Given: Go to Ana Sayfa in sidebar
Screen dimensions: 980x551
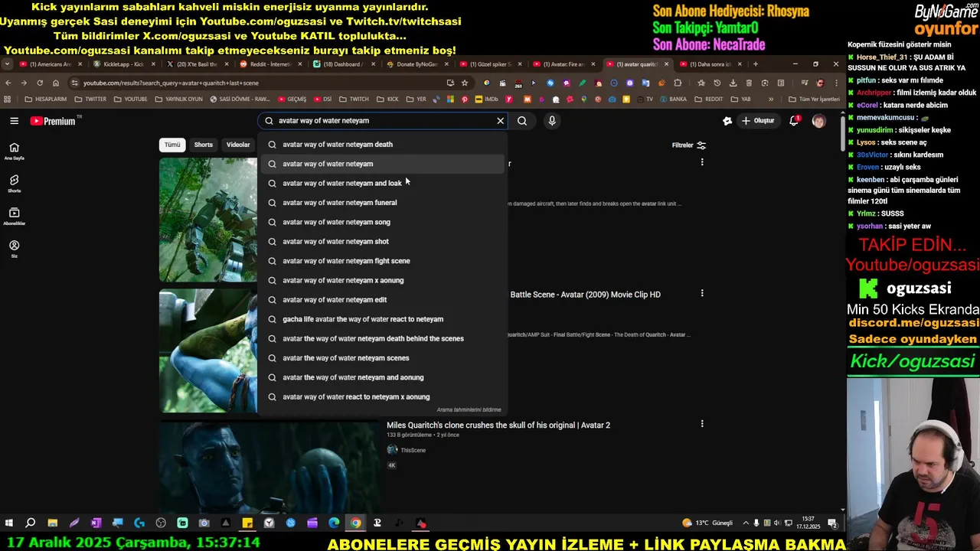Looking at the screenshot, I should (14, 151).
